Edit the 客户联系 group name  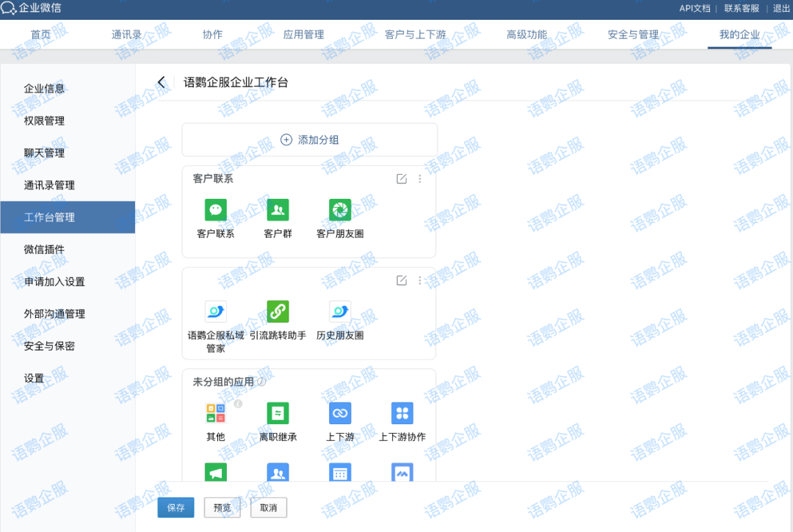point(402,179)
